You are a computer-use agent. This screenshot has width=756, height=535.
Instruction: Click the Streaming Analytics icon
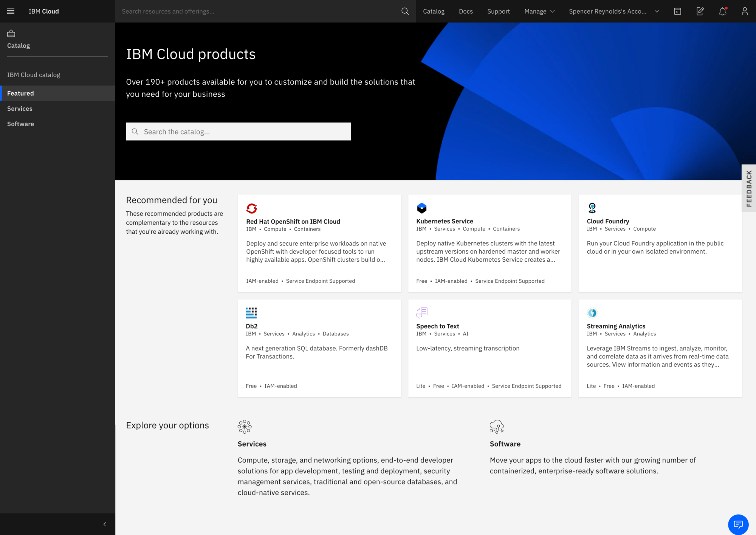click(592, 313)
